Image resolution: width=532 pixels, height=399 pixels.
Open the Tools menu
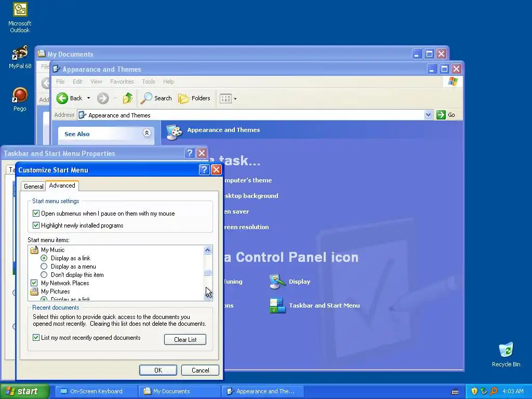click(x=148, y=82)
